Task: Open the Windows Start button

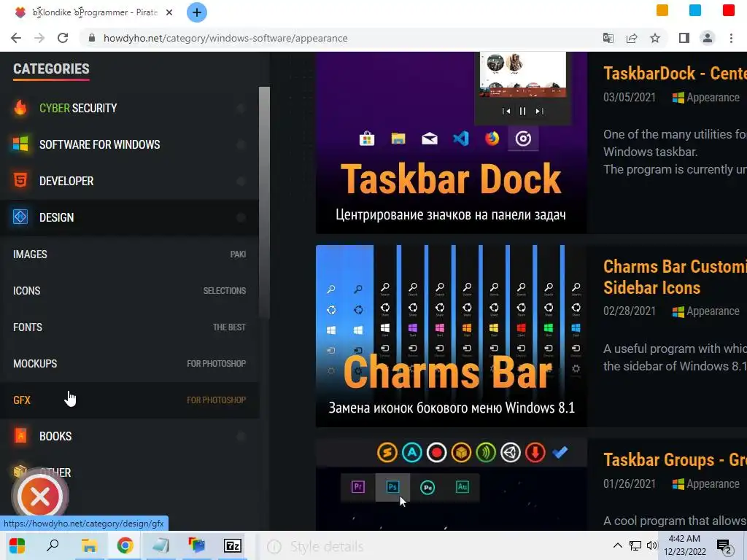Action: (18, 545)
